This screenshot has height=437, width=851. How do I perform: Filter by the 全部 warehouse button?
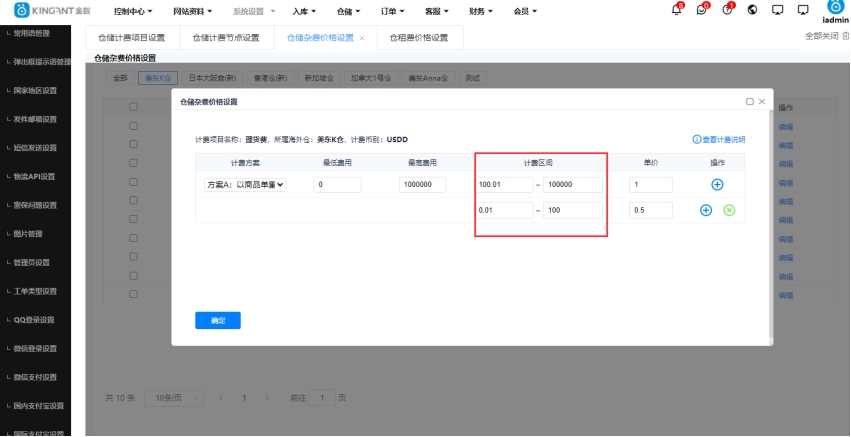120,78
